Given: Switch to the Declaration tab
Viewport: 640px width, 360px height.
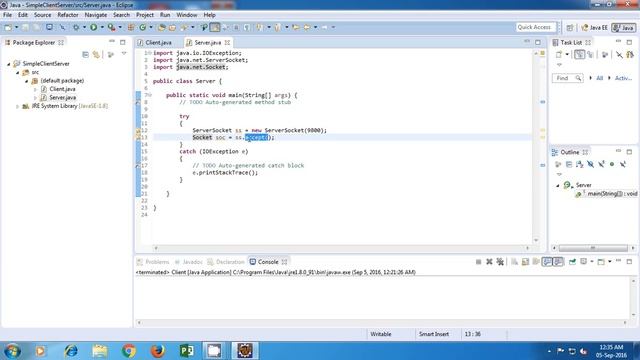Looking at the screenshot, I should pos(226,262).
